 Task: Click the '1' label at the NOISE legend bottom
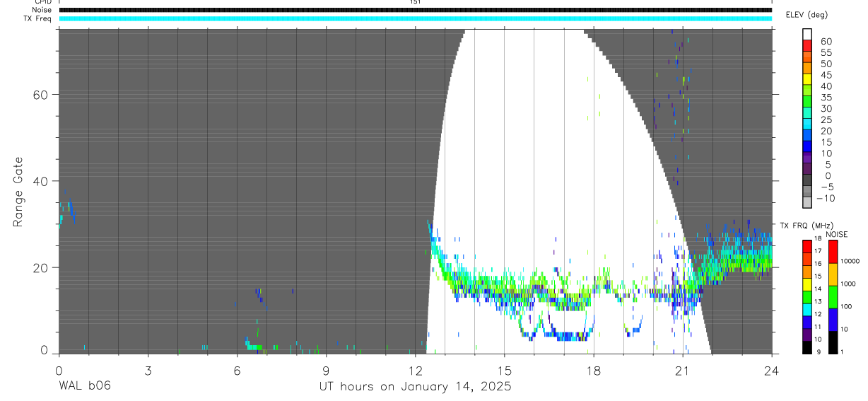coord(842,352)
